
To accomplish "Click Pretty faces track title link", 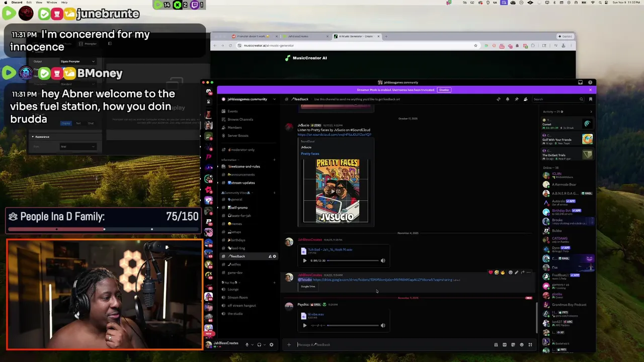I will 310,154.
